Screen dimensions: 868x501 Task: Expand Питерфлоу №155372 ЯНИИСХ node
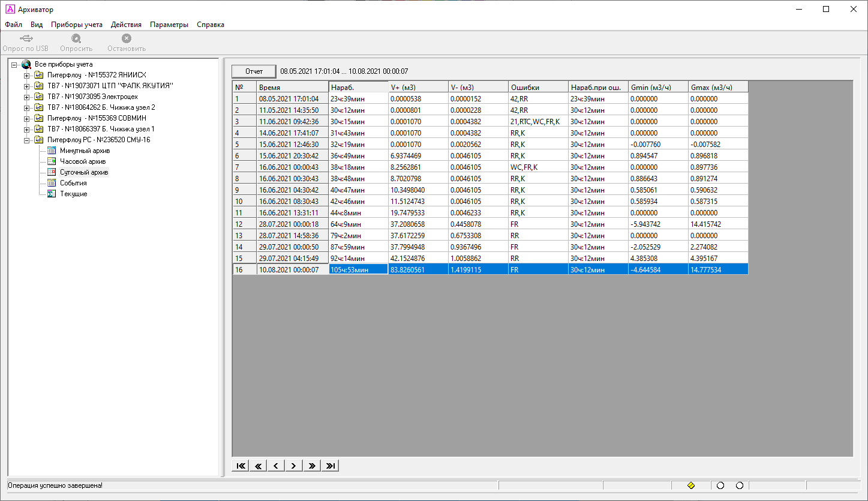click(x=26, y=76)
